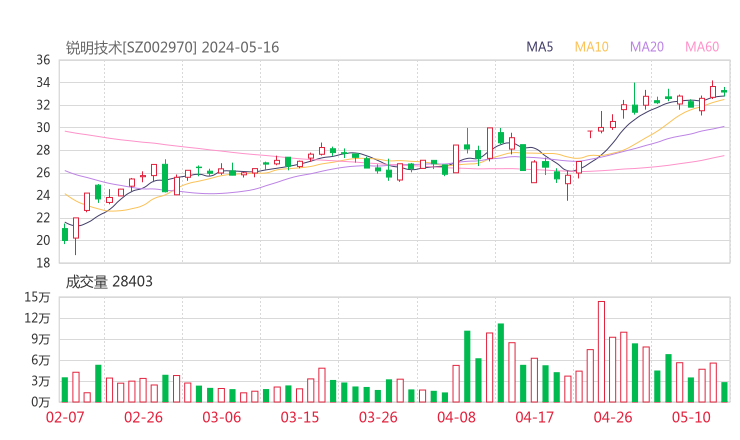
Task: Click the 15万 volume axis label
Action: 37,297
